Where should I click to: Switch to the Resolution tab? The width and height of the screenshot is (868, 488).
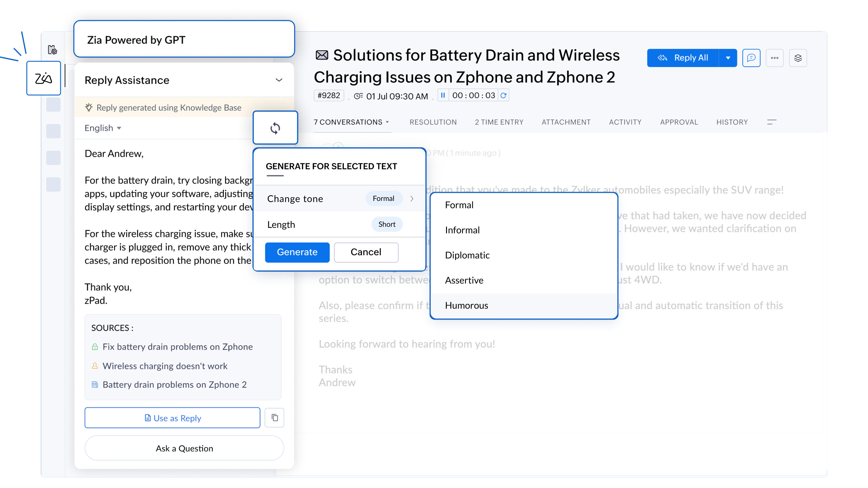433,122
